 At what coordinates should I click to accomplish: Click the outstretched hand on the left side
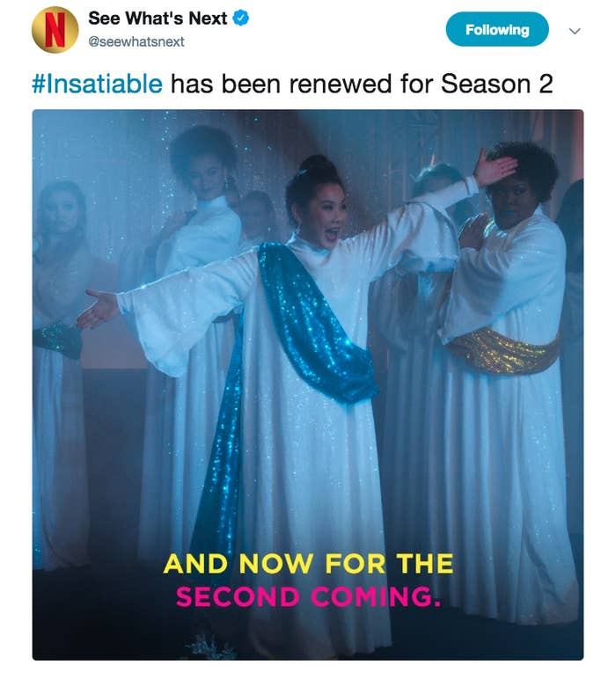(98, 309)
